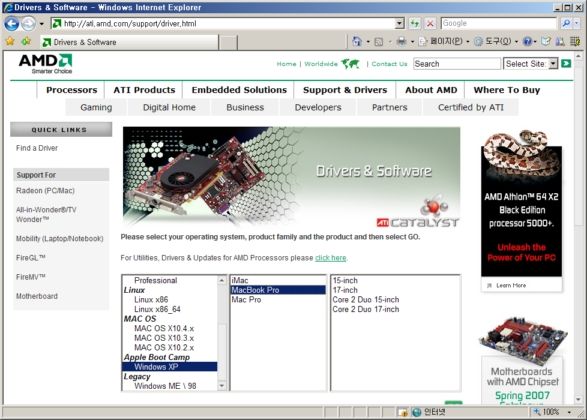Image resolution: width=587 pixels, height=420 pixels.
Task: Click the green Go arrow button
Action: [566, 64]
